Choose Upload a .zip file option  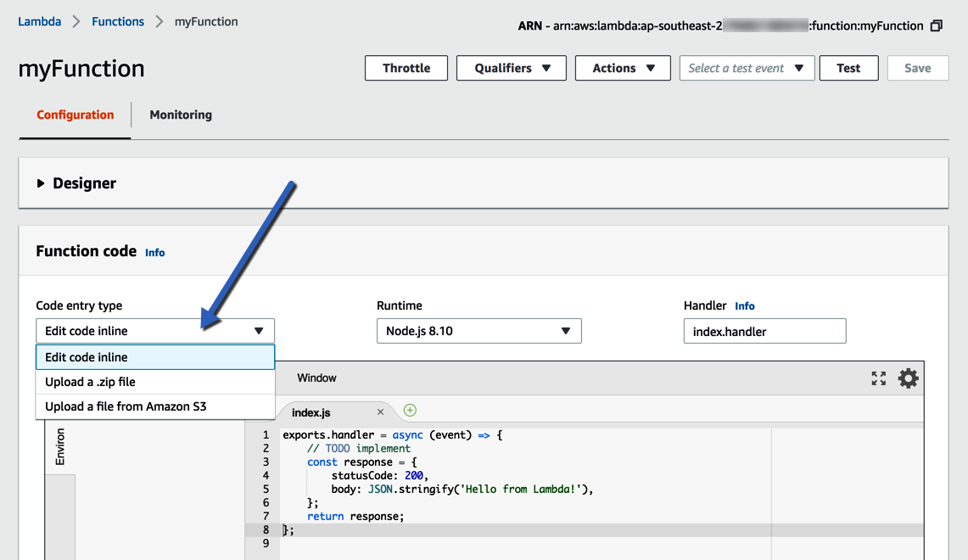click(90, 382)
